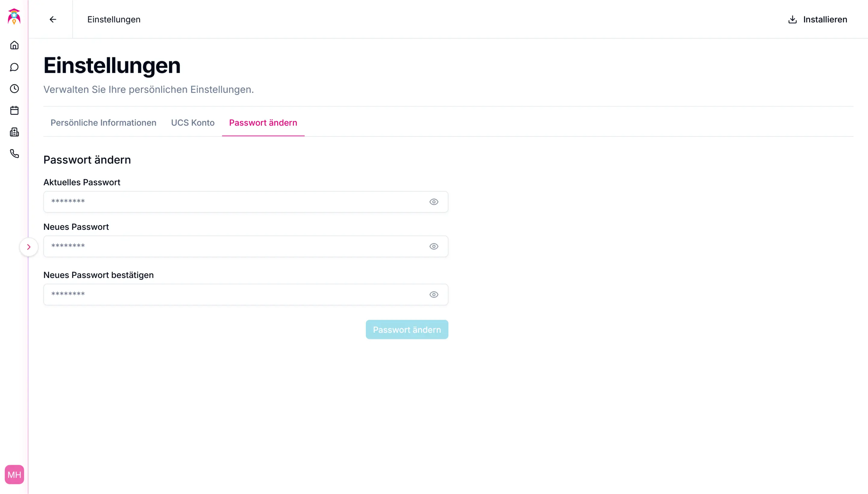Click the Installieren button

[817, 19]
